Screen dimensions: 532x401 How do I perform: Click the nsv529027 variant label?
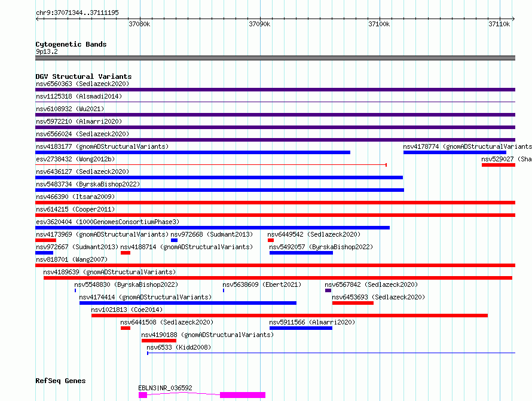pos(506,159)
